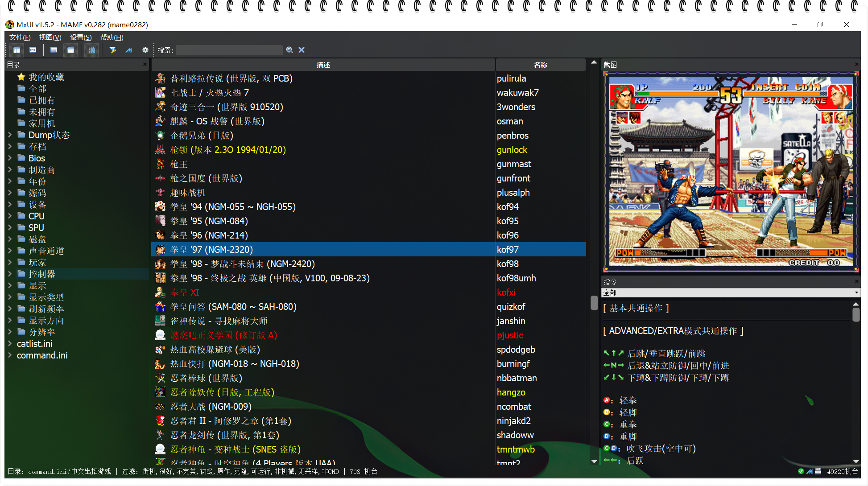868x486 pixels.
Task: Open the 文件(F) menu
Action: click(x=19, y=37)
